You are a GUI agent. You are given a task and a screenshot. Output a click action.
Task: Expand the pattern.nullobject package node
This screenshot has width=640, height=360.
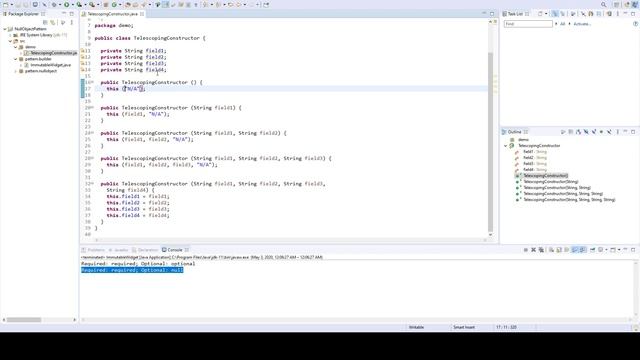pos(16,71)
